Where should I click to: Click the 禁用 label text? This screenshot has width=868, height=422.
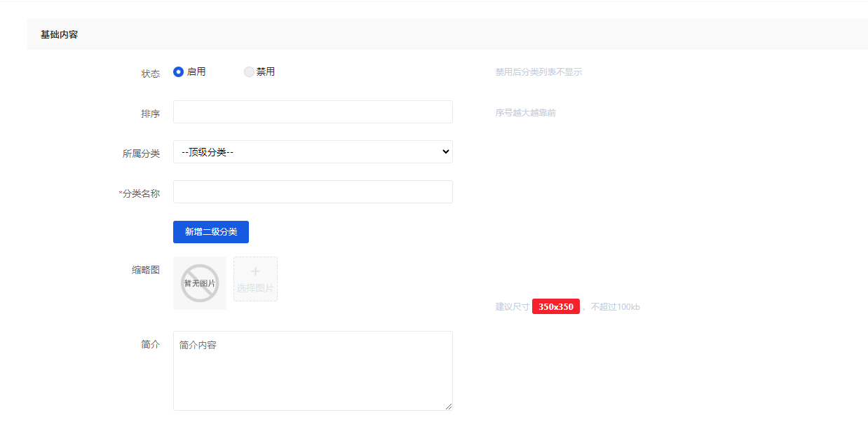click(x=266, y=72)
